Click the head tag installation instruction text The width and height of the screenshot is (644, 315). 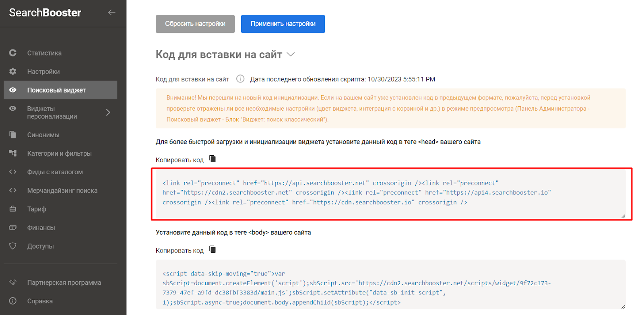(x=318, y=142)
